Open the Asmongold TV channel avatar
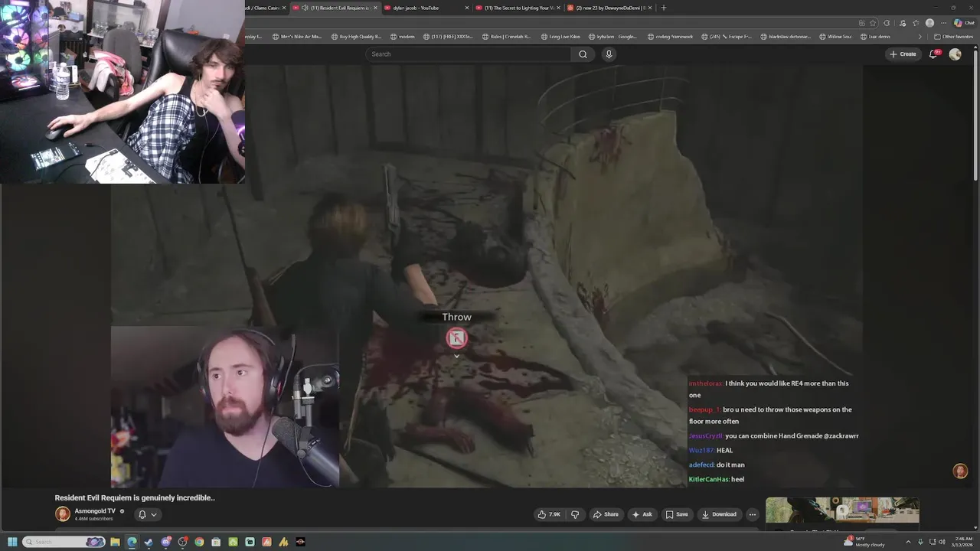The height and width of the screenshot is (551, 980). [x=63, y=514]
